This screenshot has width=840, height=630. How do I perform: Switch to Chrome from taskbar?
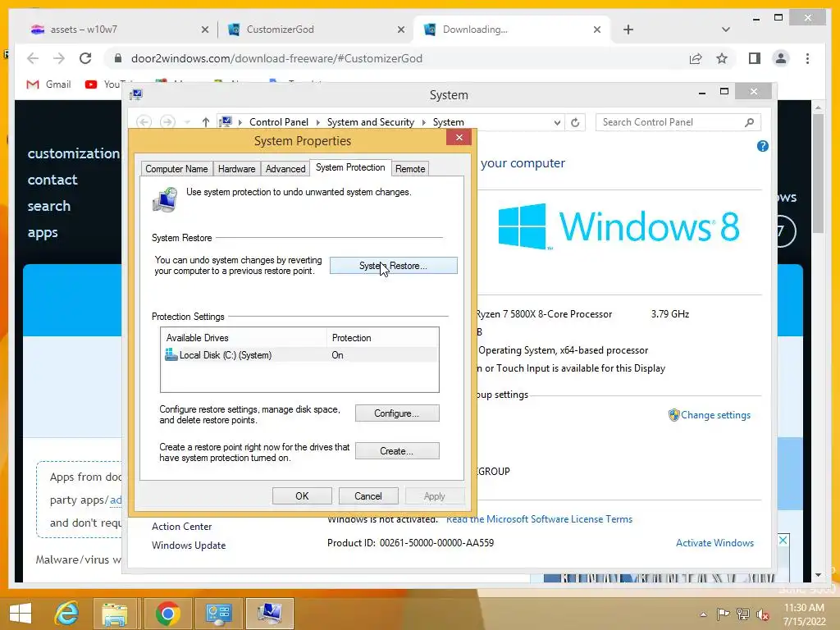point(167,614)
